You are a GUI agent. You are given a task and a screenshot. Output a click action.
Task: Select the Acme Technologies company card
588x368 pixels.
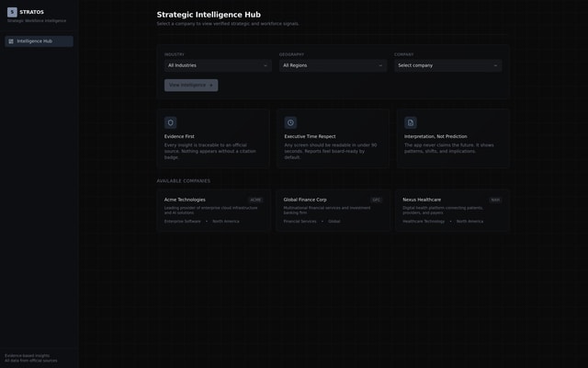click(x=213, y=211)
